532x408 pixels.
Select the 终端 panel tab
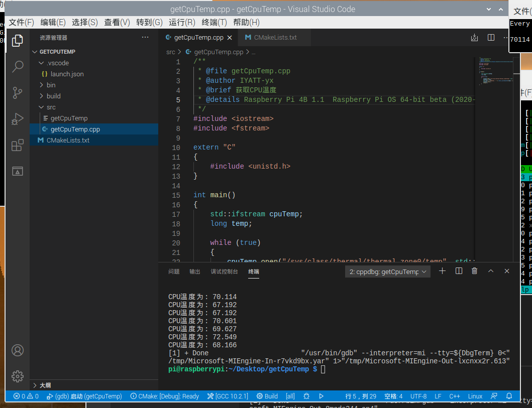tap(254, 271)
